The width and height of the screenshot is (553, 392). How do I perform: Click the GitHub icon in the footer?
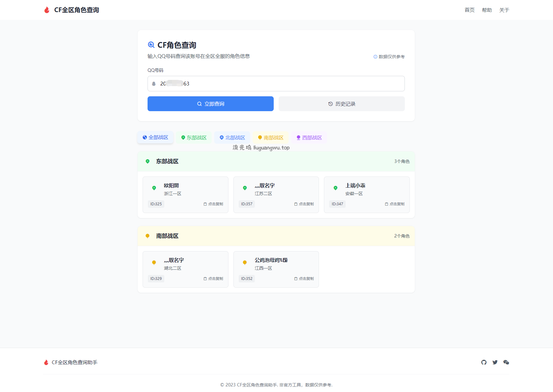pos(484,362)
